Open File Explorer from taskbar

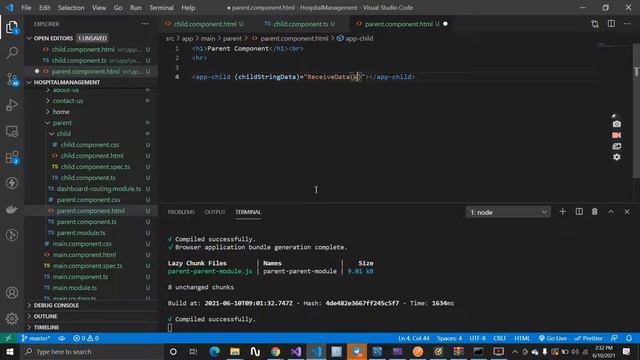pyautogui.click(x=235, y=351)
